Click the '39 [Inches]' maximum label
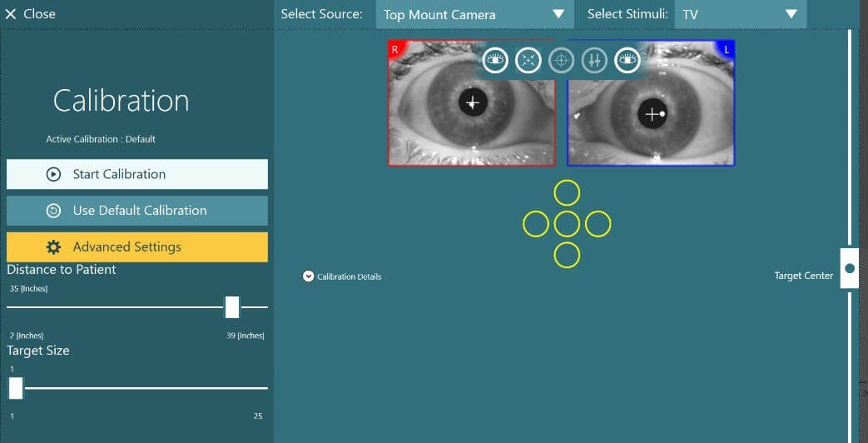Screen dimensions: 868x443 coord(246,336)
